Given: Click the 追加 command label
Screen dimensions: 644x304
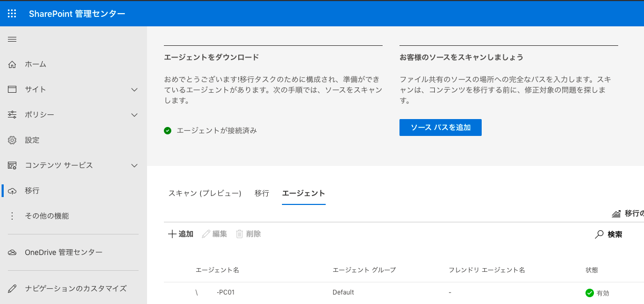Looking at the screenshot, I should point(186,234).
